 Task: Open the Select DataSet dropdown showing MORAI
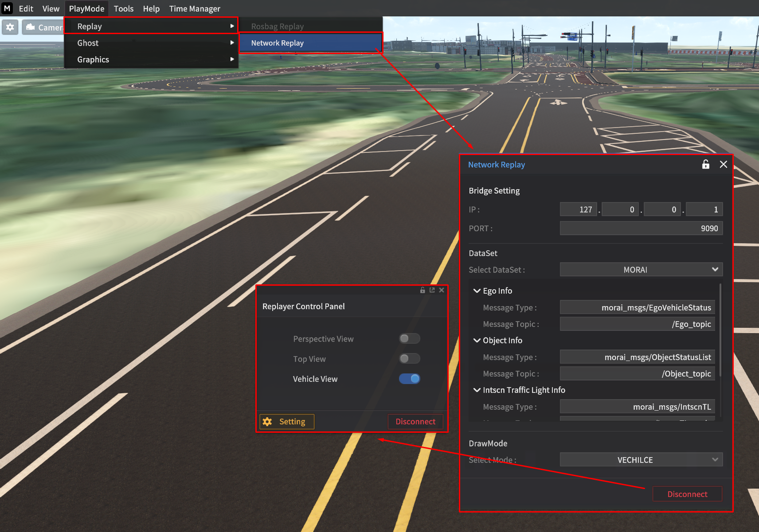[641, 270]
